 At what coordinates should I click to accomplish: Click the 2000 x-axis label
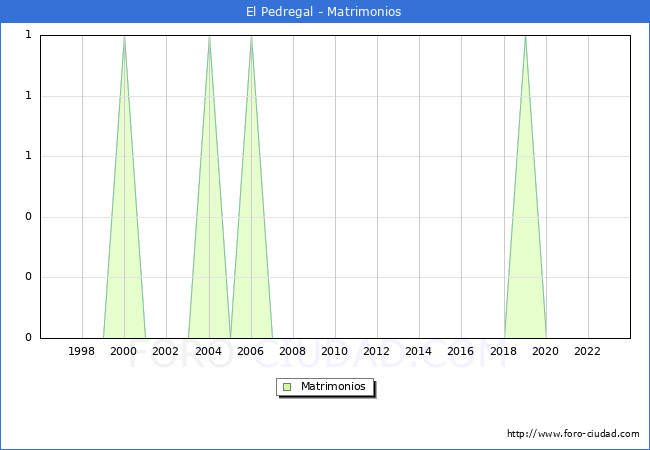(x=124, y=351)
